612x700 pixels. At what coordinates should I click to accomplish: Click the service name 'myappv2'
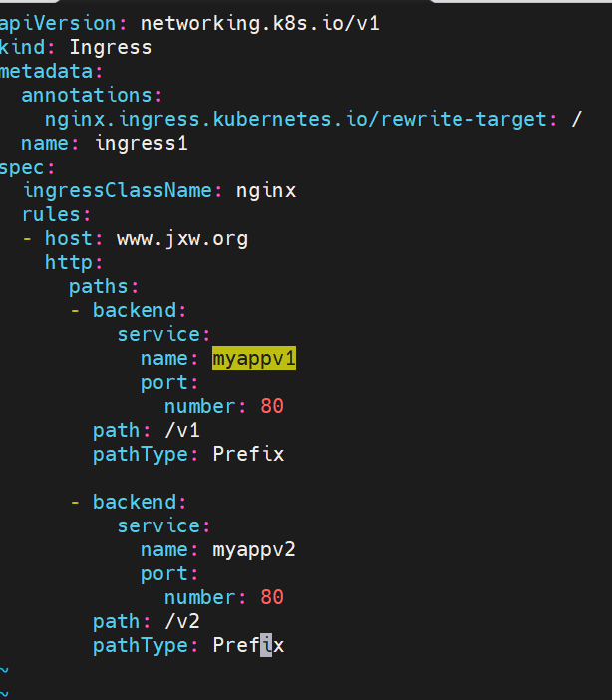(x=254, y=550)
